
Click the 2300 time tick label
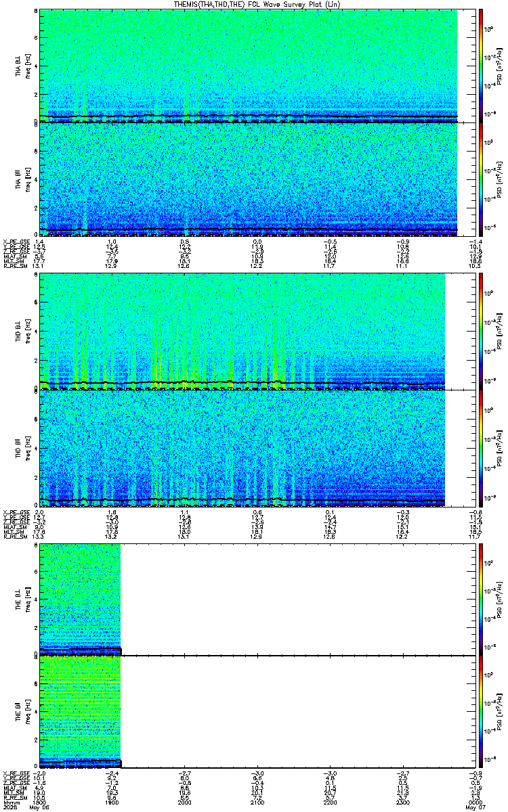[x=402, y=802]
